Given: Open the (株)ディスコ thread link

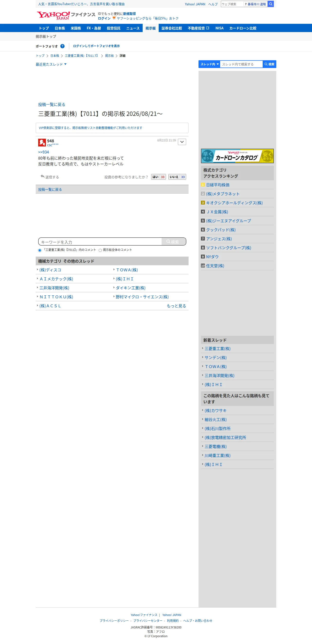Looking at the screenshot, I should [x=50, y=270].
